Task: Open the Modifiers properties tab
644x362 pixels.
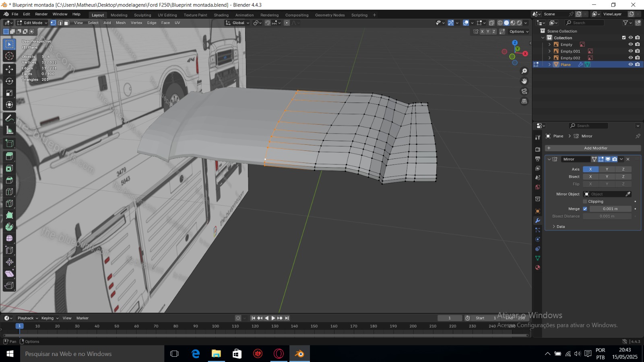Action: pyautogui.click(x=537, y=220)
